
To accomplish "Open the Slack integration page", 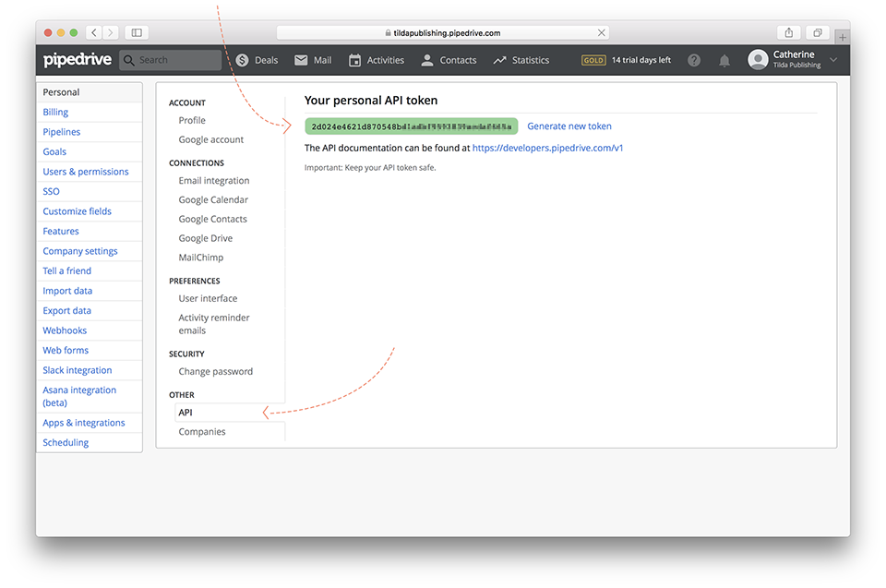I will click(77, 369).
